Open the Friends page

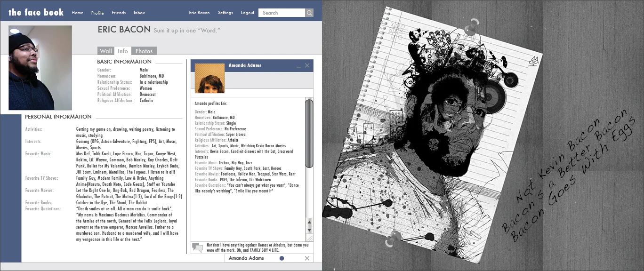119,13
